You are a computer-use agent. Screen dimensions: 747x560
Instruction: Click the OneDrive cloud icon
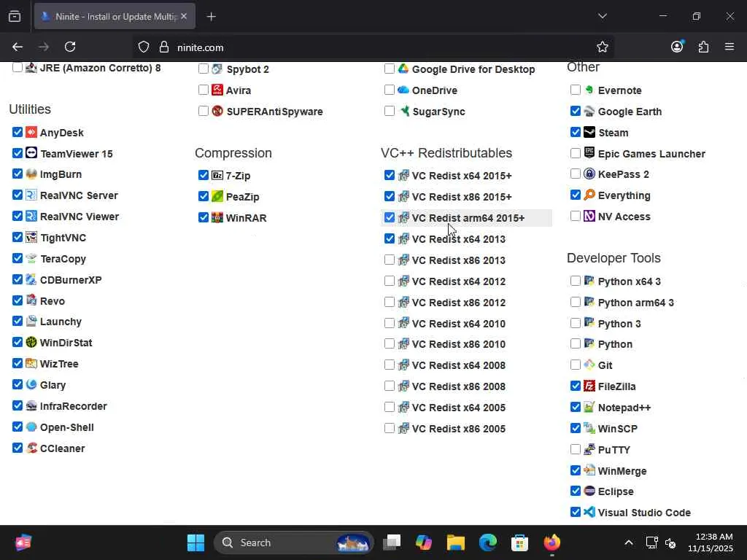[x=403, y=90]
